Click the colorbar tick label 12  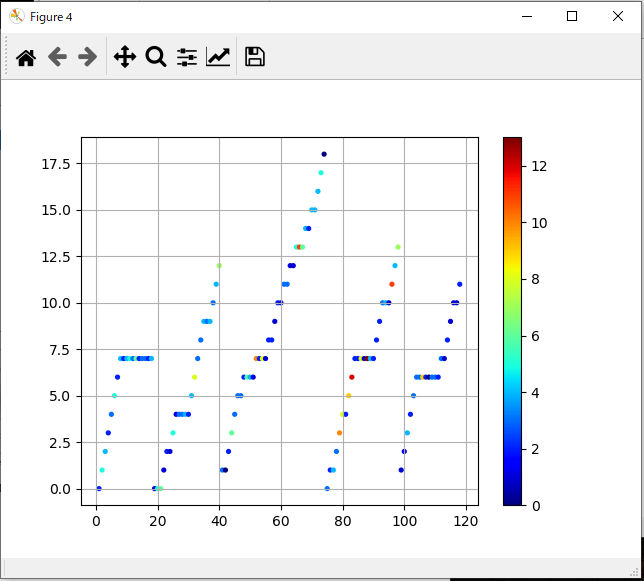(x=539, y=166)
